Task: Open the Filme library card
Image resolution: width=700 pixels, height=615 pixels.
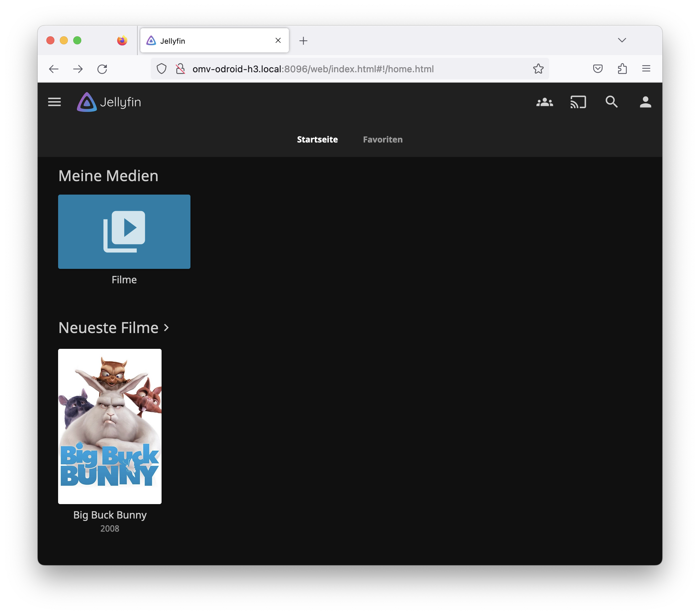Action: click(x=124, y=232)
